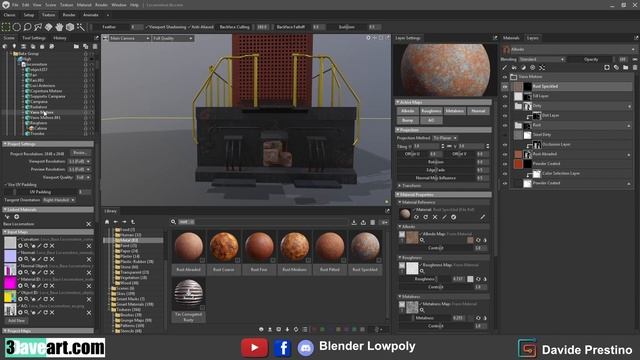Click the new folder icon in Layers toolbar
The image size is (640, 360).
click(625, 68)
